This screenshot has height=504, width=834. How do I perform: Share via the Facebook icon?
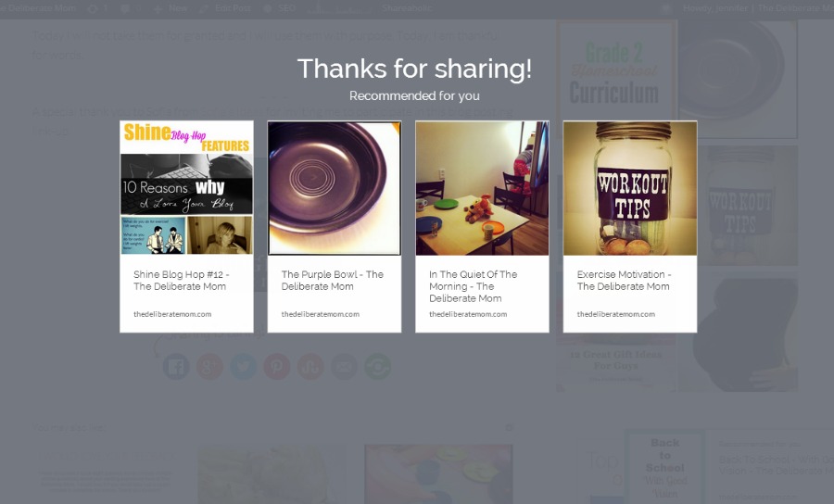click(176, 366)
